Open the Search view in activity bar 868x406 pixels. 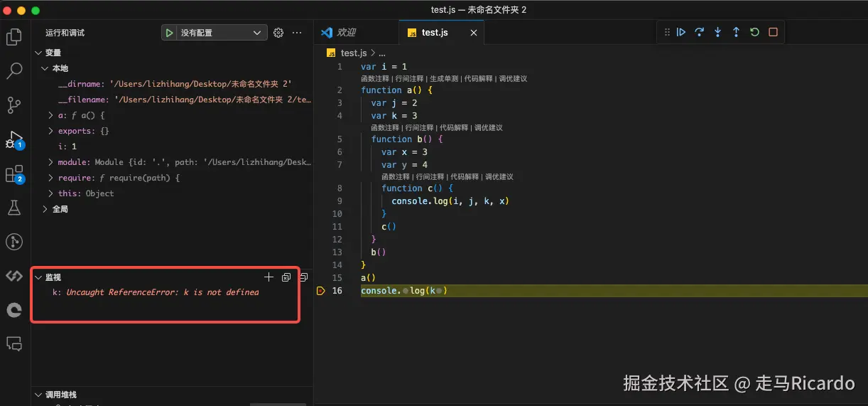pyautogui.click(x=14, y=71)
